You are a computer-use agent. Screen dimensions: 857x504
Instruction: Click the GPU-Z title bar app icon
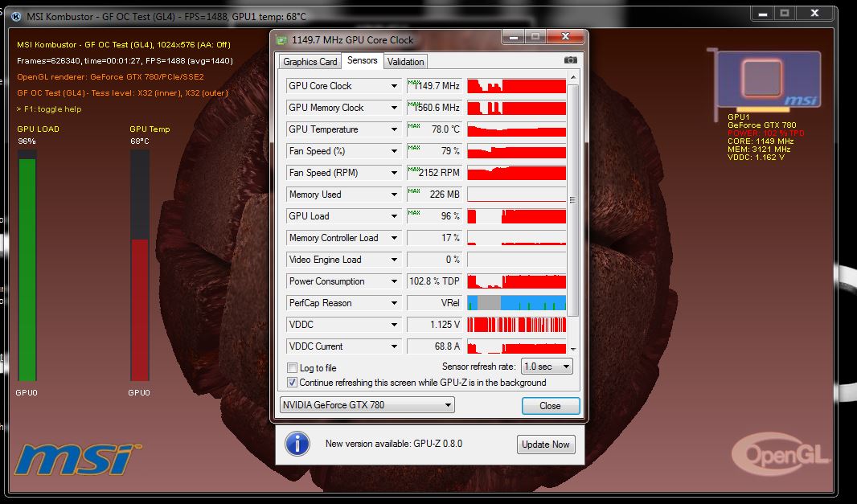point(281,40)
